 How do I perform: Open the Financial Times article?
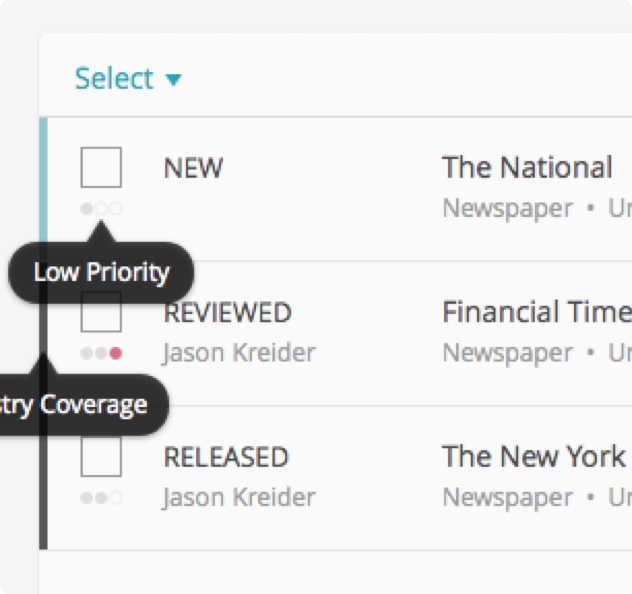pos(537,312)
